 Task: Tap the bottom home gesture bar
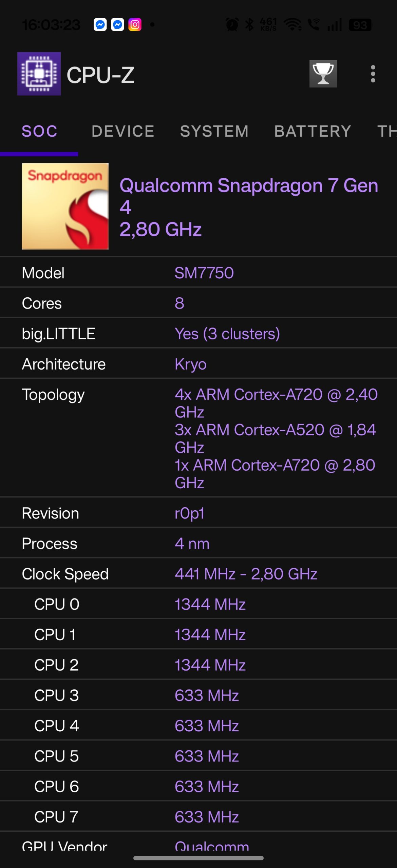[x=198, y=858]
